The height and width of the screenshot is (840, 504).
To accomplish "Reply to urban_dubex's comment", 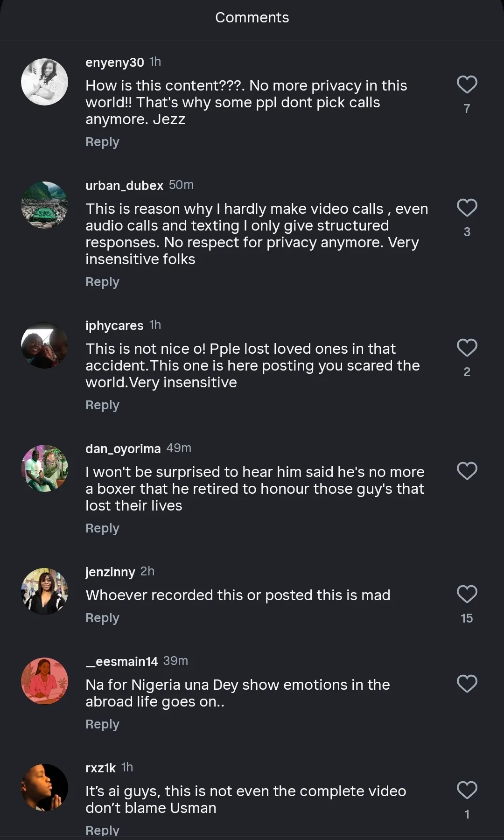I will tap(102, 282).
